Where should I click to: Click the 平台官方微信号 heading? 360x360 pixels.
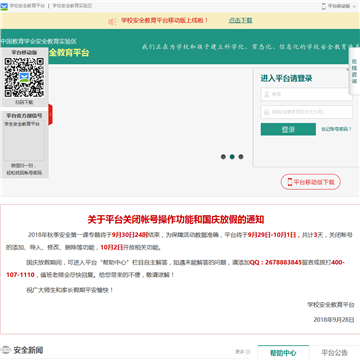(24, 116)
